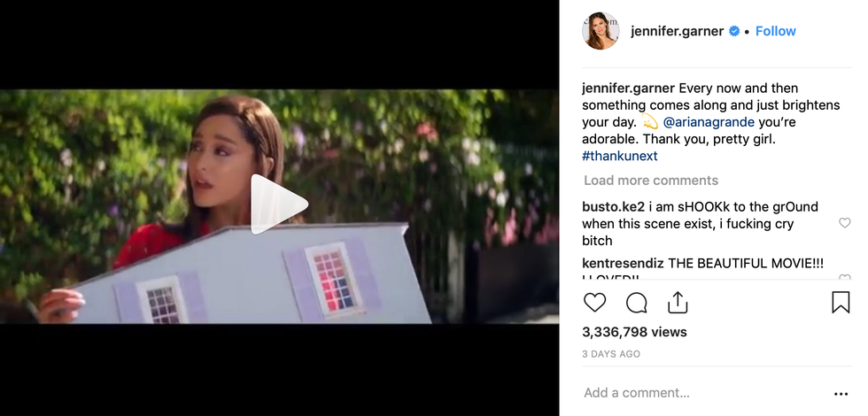Screen dimensions: 868x416
Task: Click the jennifer.garner name in the caption
Action: coord(628,89)
